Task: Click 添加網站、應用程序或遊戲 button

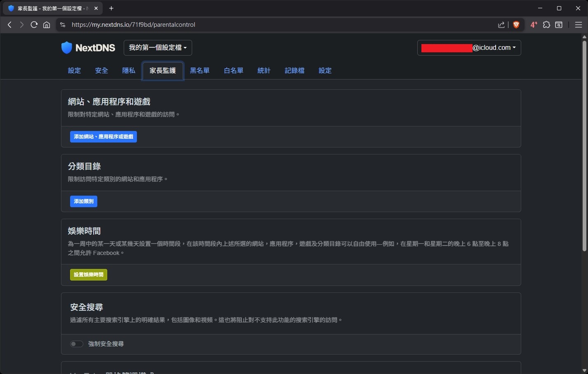Action: coord(103,137)
